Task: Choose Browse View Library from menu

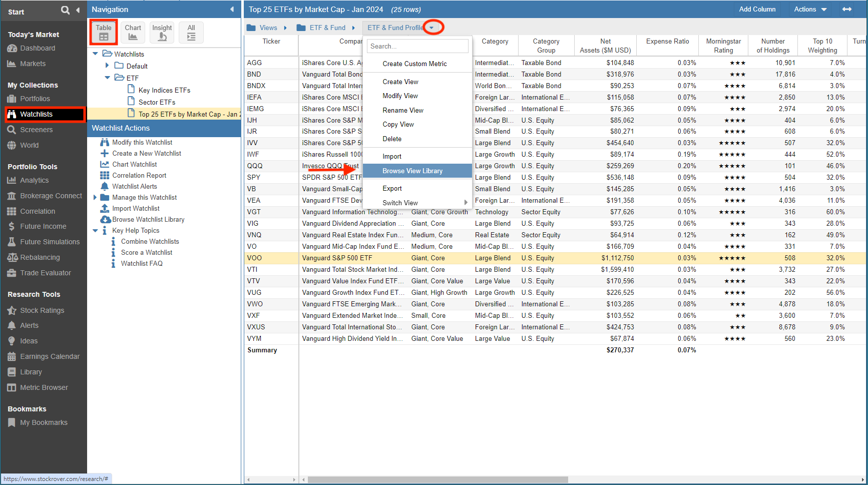Action: [412, 171]
